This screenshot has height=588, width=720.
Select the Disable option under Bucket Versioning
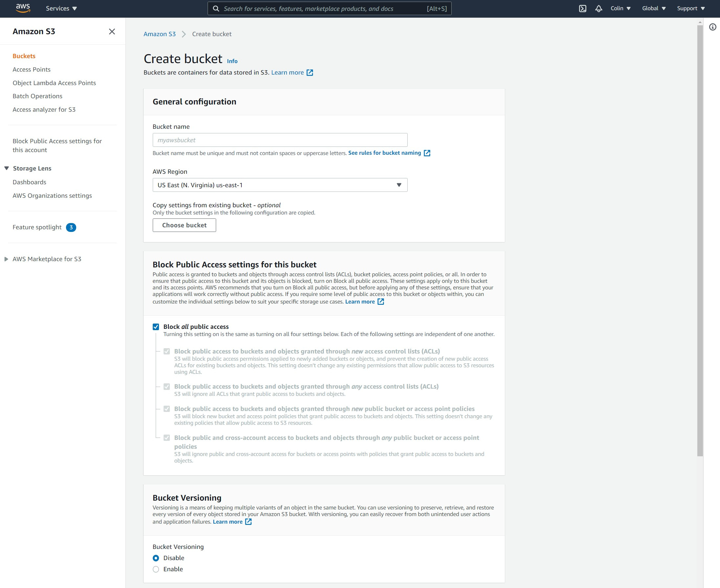point(156,557)
